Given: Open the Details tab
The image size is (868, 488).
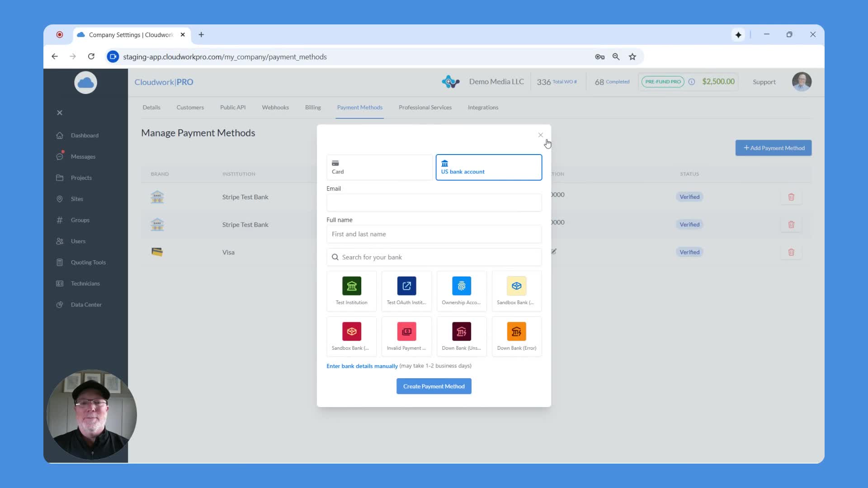Looking at the screenshot, I should 151,108.
